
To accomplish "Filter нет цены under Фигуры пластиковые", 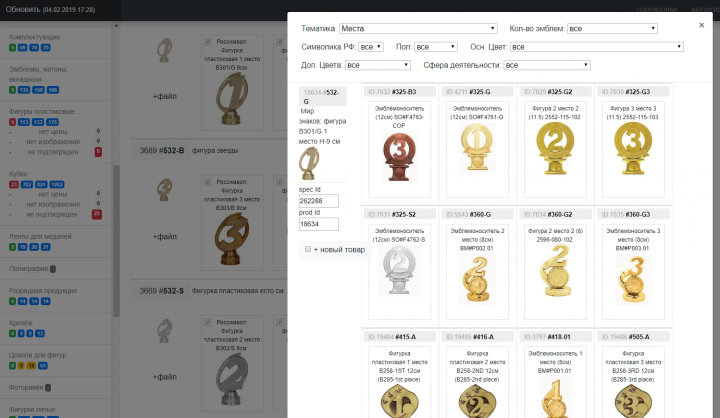I will pos(53,132).
